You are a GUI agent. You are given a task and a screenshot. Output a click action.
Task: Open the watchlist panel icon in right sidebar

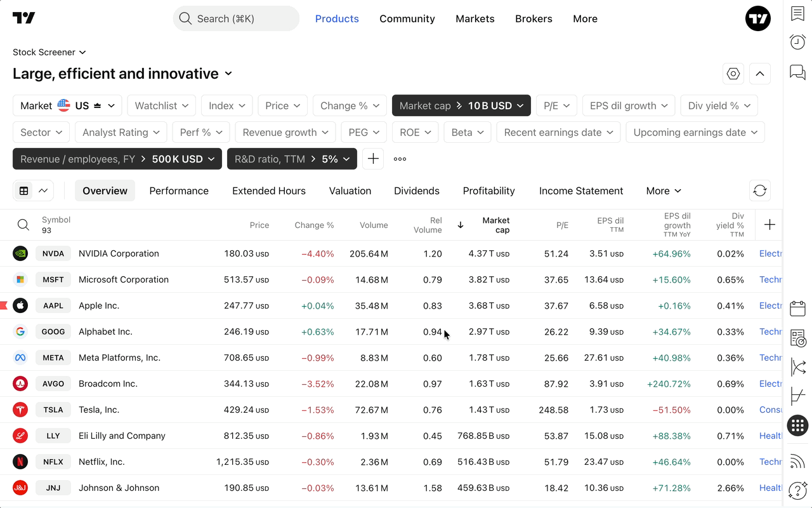click(x=797, y=14)
